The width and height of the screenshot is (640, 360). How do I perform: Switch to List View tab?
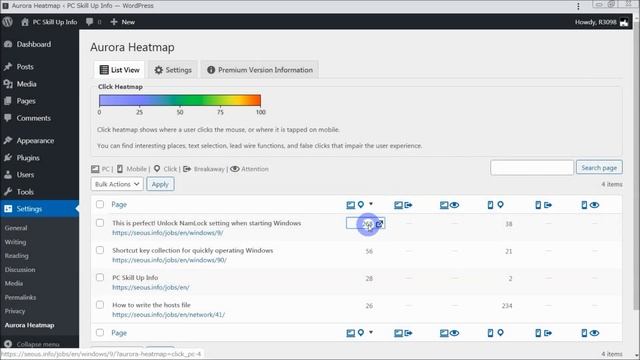click(x=120, y=70)
